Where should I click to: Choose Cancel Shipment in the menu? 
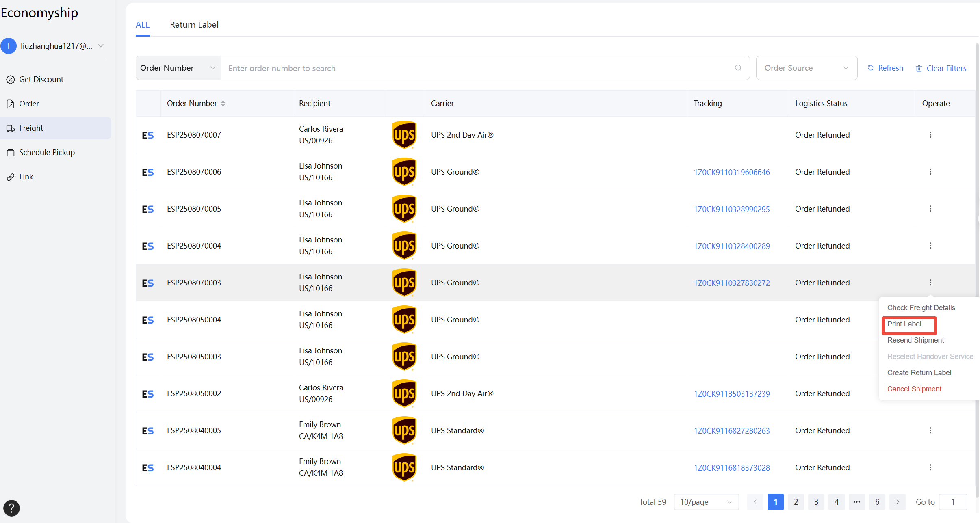[x=914, y=389]
